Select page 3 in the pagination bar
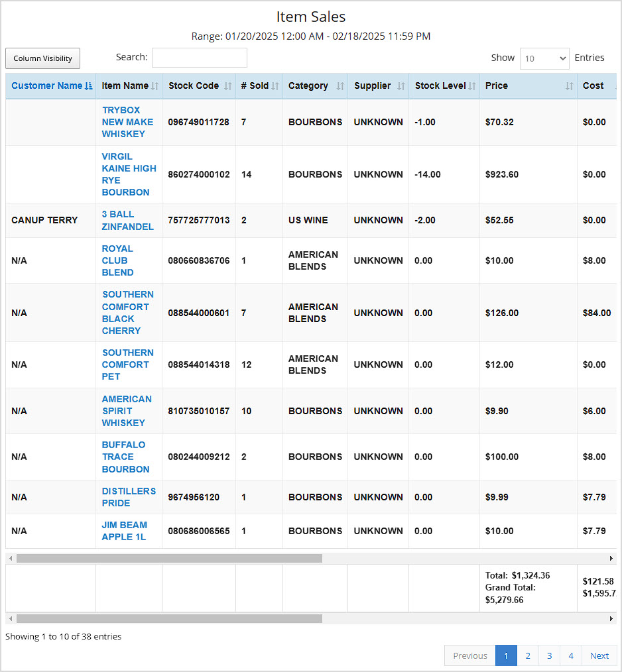This screenshot has height=672, width=622. pyautogui.click(x=549, y=655)
